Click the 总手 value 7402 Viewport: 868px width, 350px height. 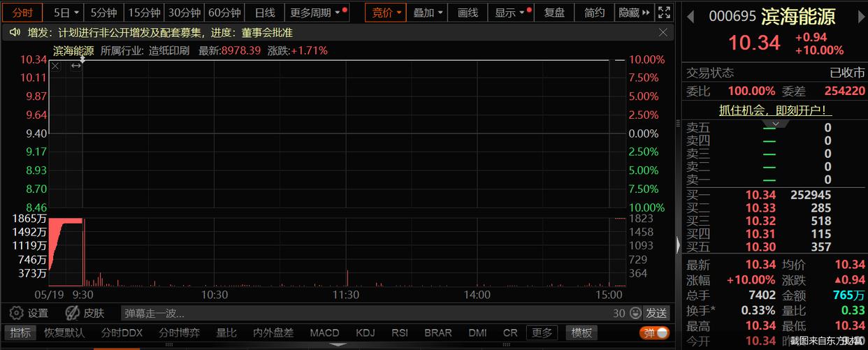click(762, 295)
